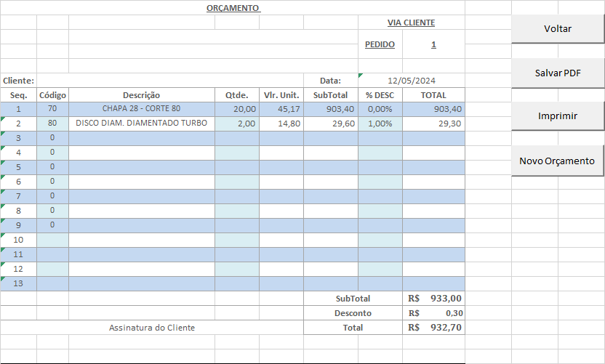Select quantity cell 20,00

[x=237, y=109]
